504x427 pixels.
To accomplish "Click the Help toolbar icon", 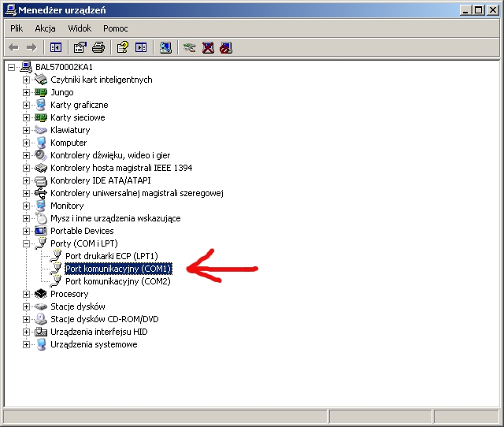I will point(123,47).
